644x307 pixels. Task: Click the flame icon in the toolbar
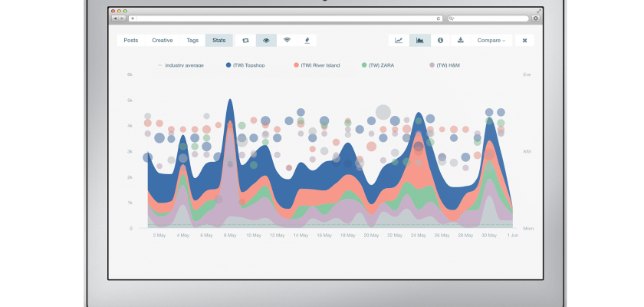pos(307,40)
